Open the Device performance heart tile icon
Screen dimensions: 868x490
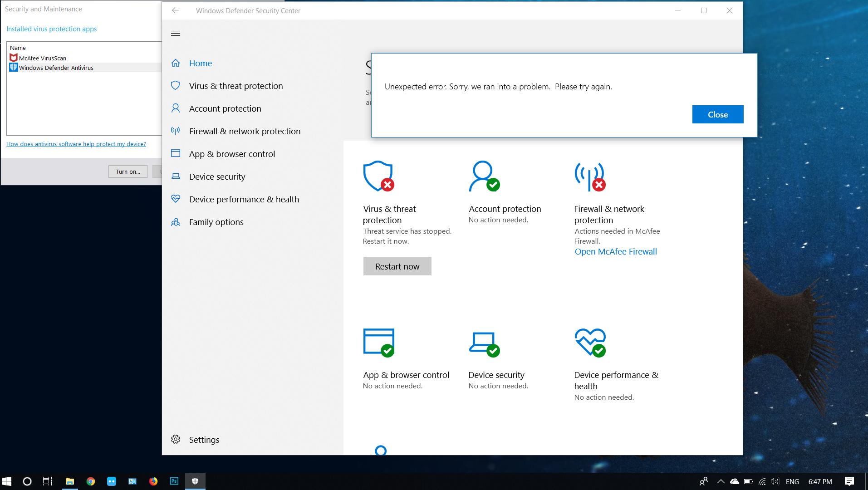point(590,343)
